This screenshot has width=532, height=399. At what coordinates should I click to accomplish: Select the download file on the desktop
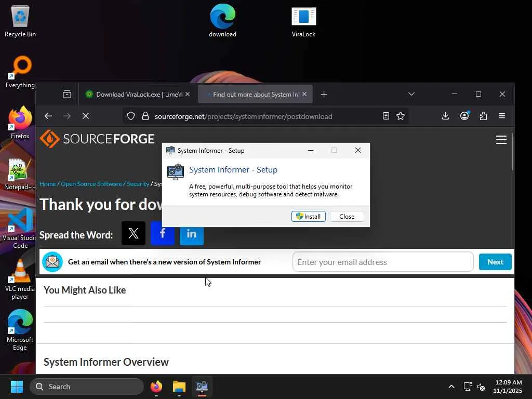point(222,21)
